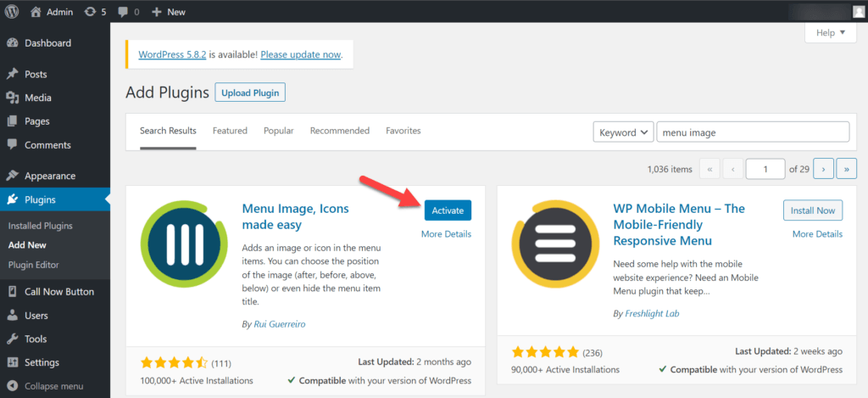Switch to the Favorites tab
Screen dimensions: 868x398
(403, 132)
